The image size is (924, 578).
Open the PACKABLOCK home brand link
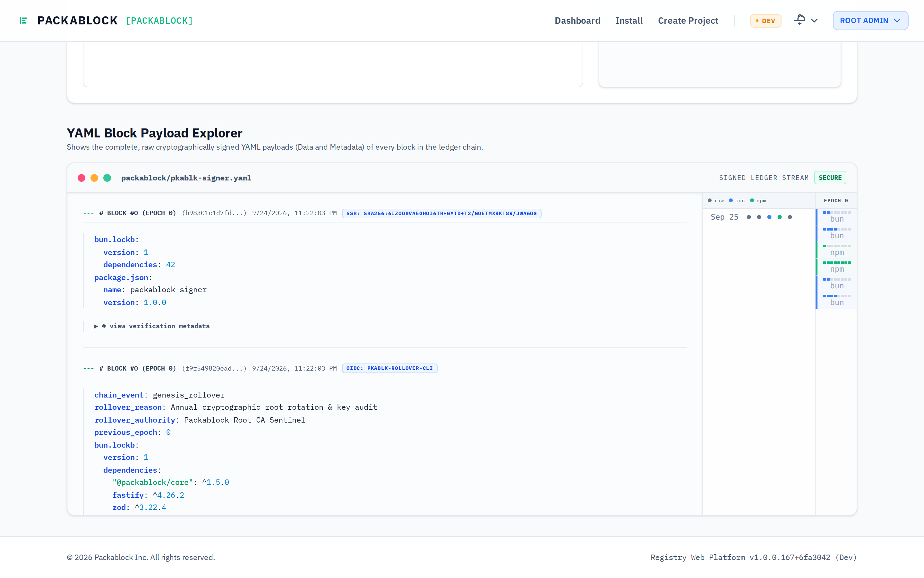click(x=78, y=21)
